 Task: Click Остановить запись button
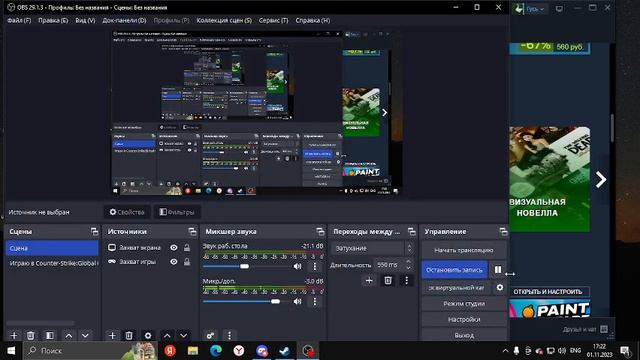(x=454, y=270)
